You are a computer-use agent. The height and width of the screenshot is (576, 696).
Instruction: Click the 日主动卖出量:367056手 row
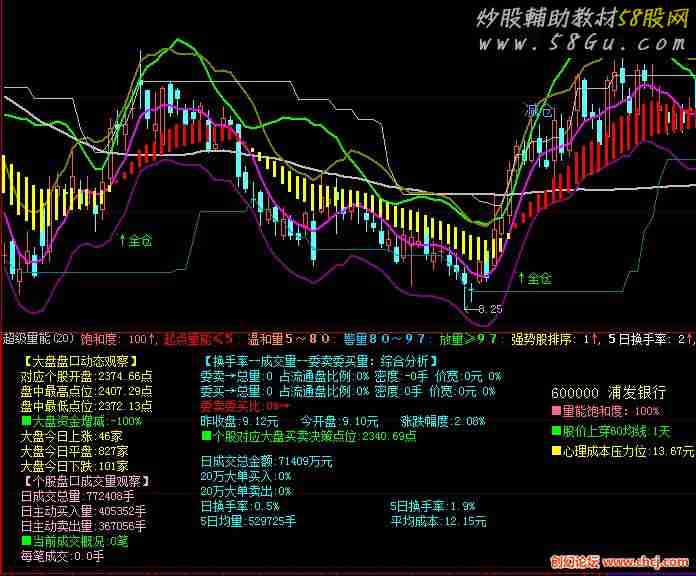83,526
